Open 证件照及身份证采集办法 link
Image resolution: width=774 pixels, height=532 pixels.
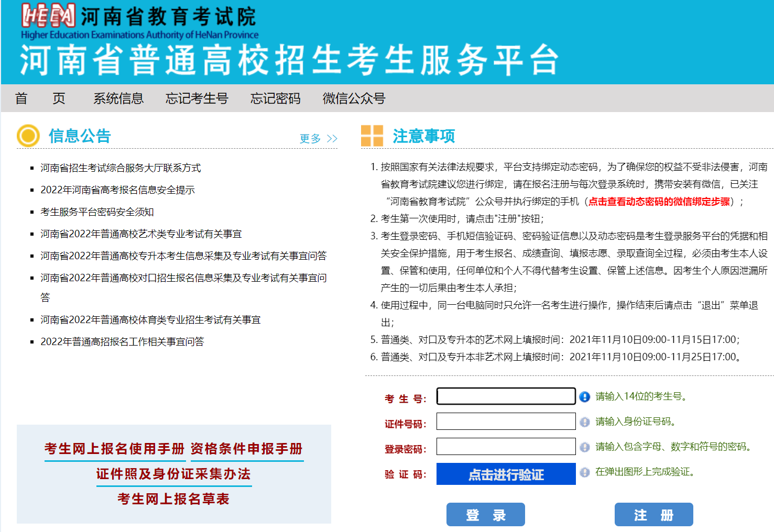pos(173,474)
